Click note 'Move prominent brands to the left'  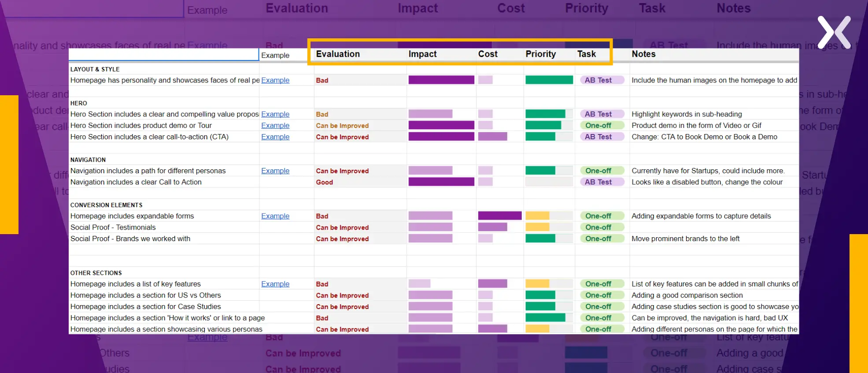(686, 239)
